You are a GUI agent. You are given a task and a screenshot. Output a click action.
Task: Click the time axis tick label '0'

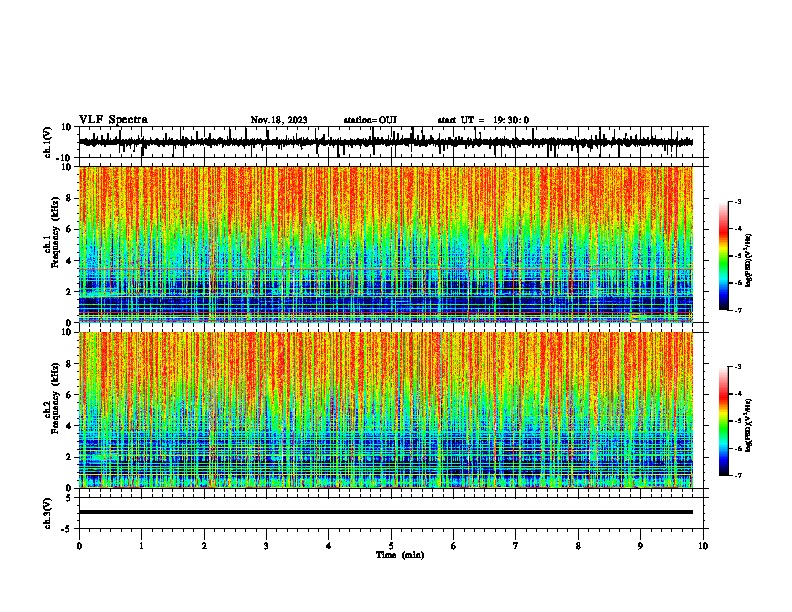pyautogui.click(x=79, y=546)
